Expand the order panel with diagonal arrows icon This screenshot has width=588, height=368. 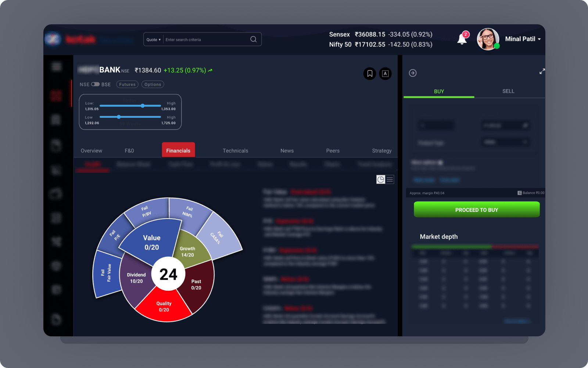click(x=542, y=71)
